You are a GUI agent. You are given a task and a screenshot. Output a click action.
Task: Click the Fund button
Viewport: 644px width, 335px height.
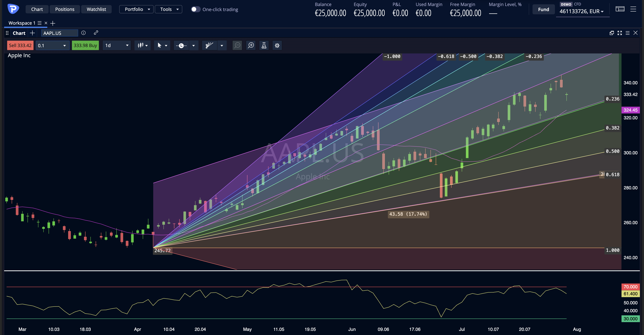[x=543, y=9]
